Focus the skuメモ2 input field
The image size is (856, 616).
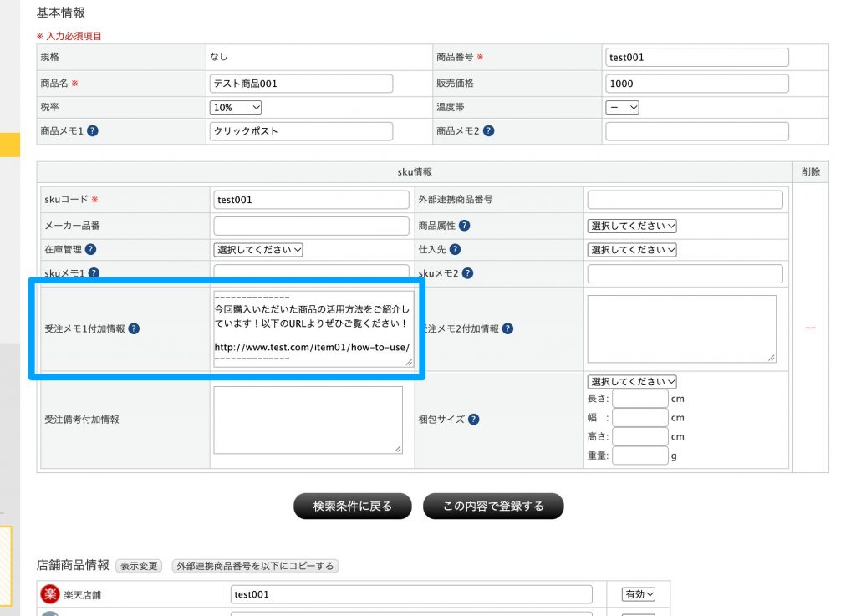tap(685, 273)
